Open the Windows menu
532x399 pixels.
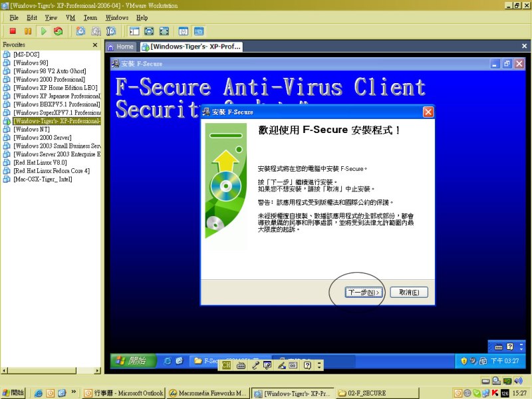117,18
